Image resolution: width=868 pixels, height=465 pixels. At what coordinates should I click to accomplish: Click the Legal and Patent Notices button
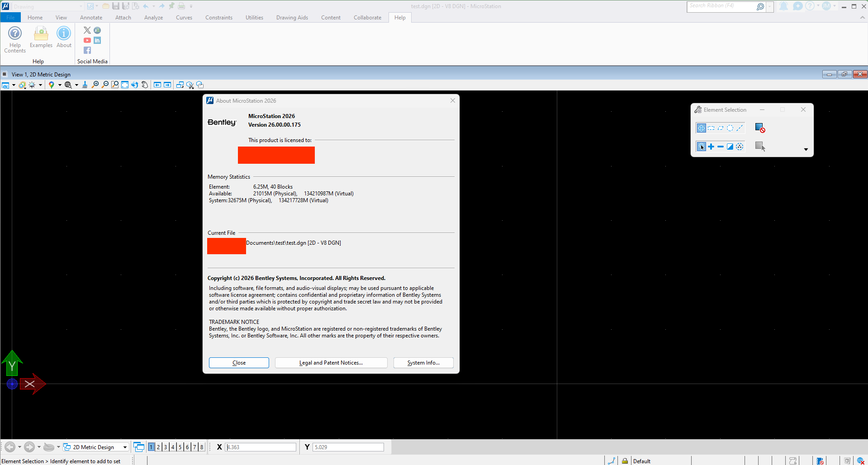point(331,363)
